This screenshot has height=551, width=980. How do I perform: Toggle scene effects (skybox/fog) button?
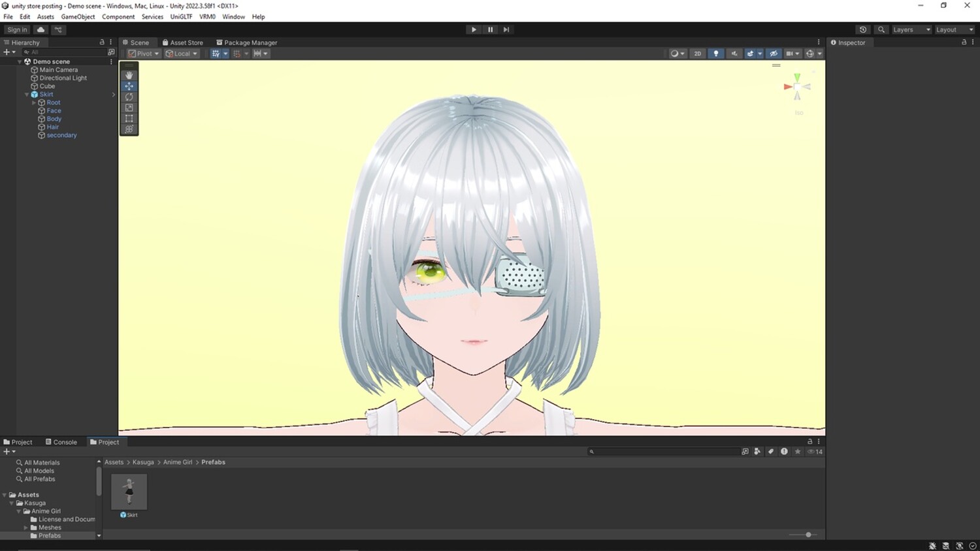click(x=750, y=54)
